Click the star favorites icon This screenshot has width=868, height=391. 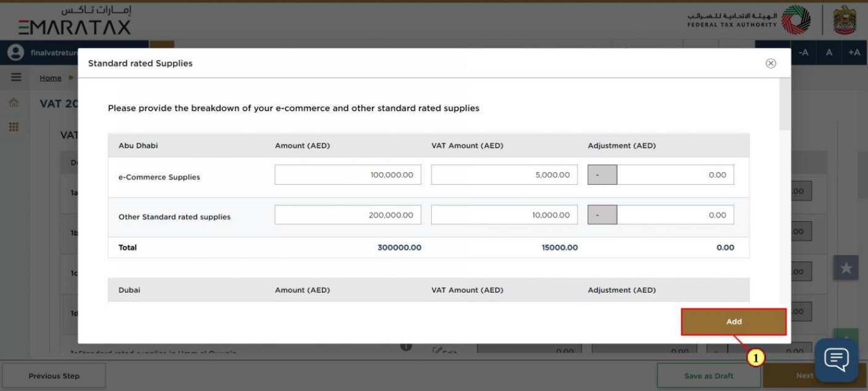[846, 267]
